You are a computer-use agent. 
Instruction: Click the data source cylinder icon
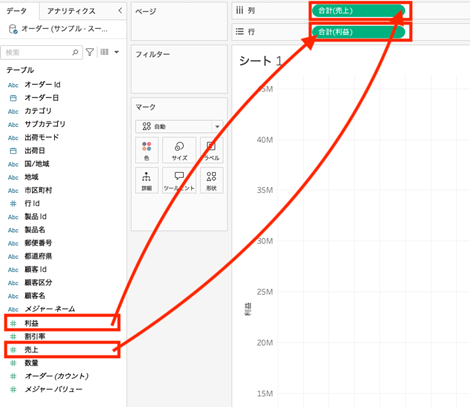[13, 29]
